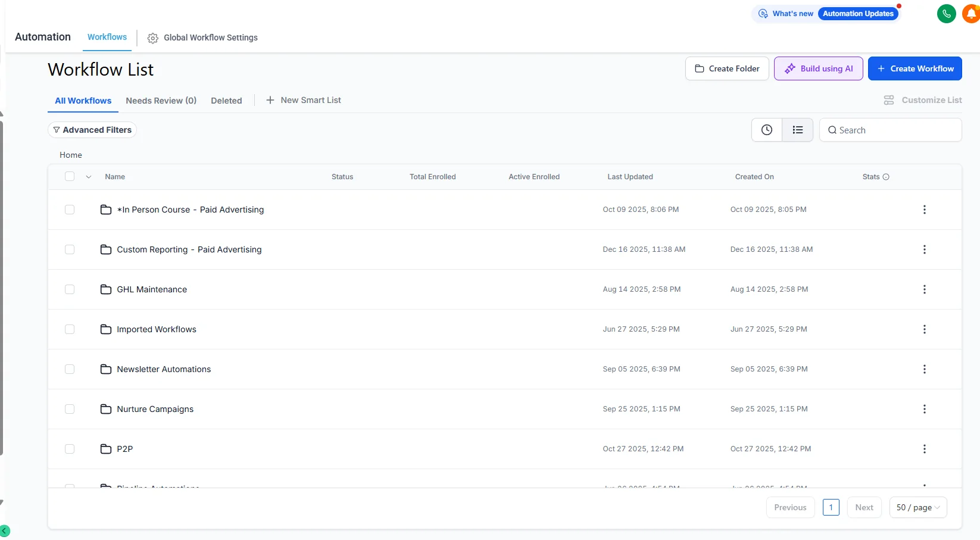Open the Needs Review (0) tab
Screen dimensions: 980x540
coord(161,101)
